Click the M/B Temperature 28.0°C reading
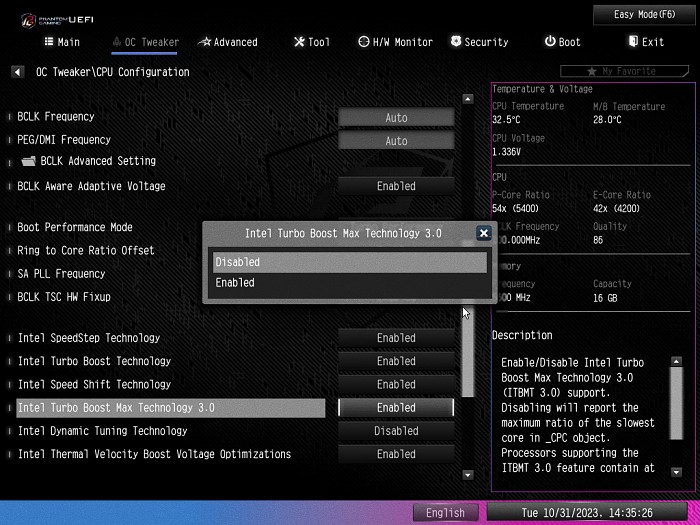700x525 pixels. tap(607, 120)
